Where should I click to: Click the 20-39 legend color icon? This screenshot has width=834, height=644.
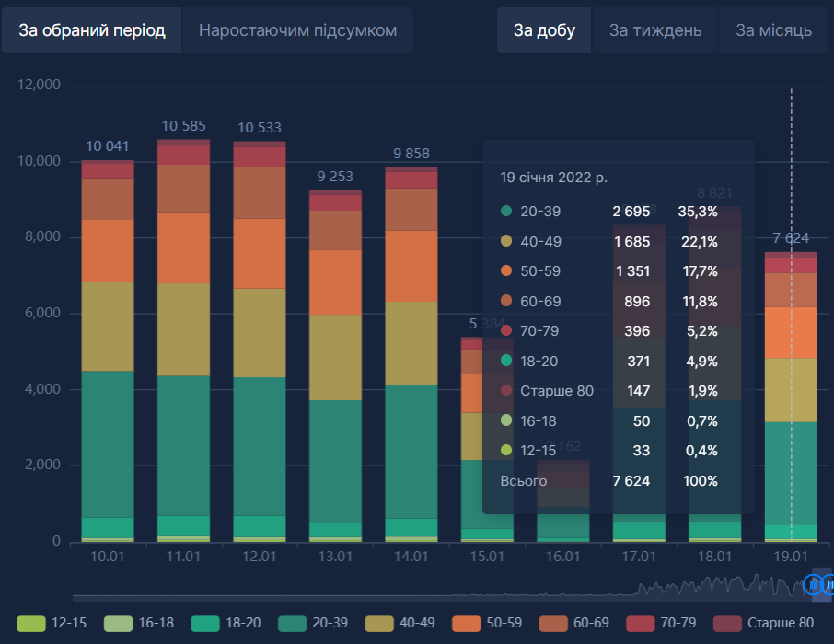coord(293,623)
